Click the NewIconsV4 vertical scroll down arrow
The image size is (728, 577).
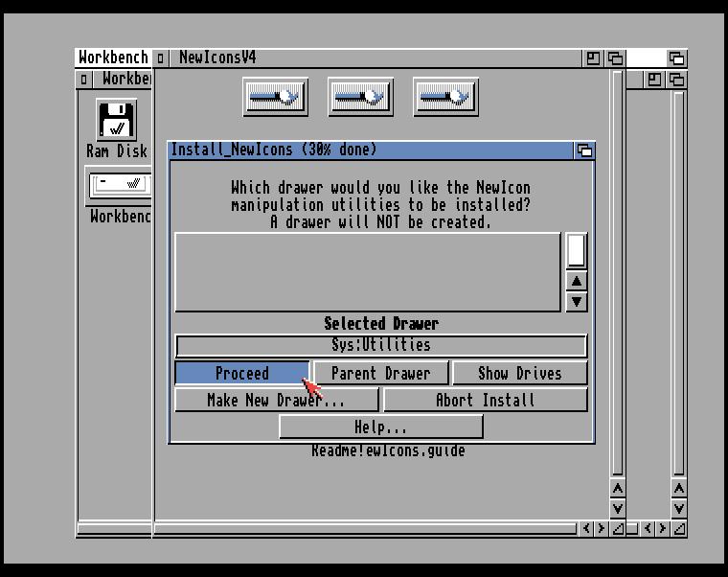pyautogui.click(x=618, y=509)
